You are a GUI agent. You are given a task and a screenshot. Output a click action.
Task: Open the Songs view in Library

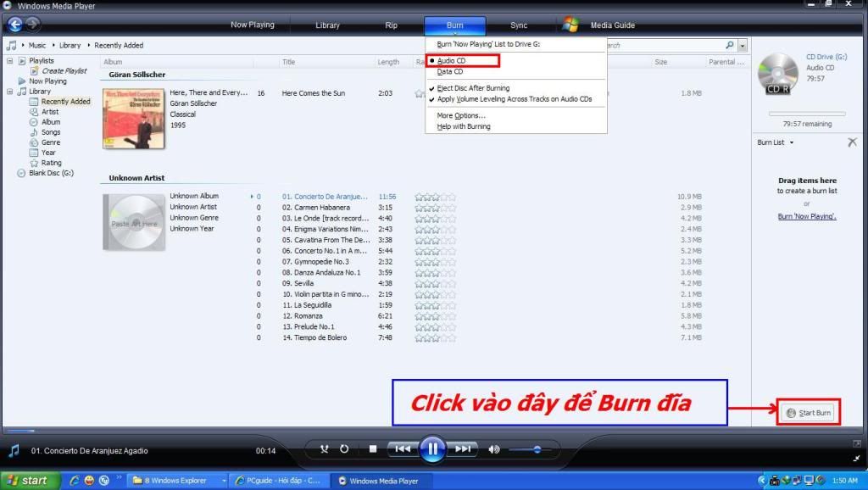[x=51, y=132]
